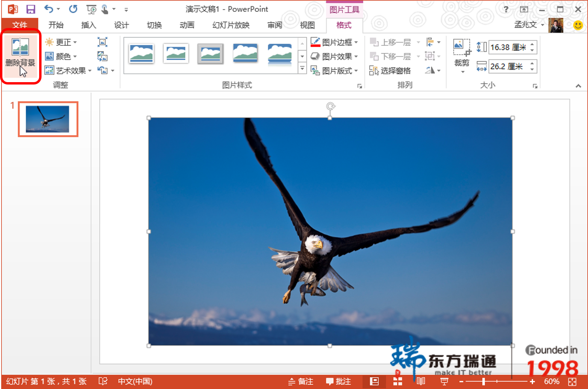The width and height of the screenshot is (588, 389).
Task: Click 上移一层 bring forward
Action: pyautogui.click(x=391, y=42)
